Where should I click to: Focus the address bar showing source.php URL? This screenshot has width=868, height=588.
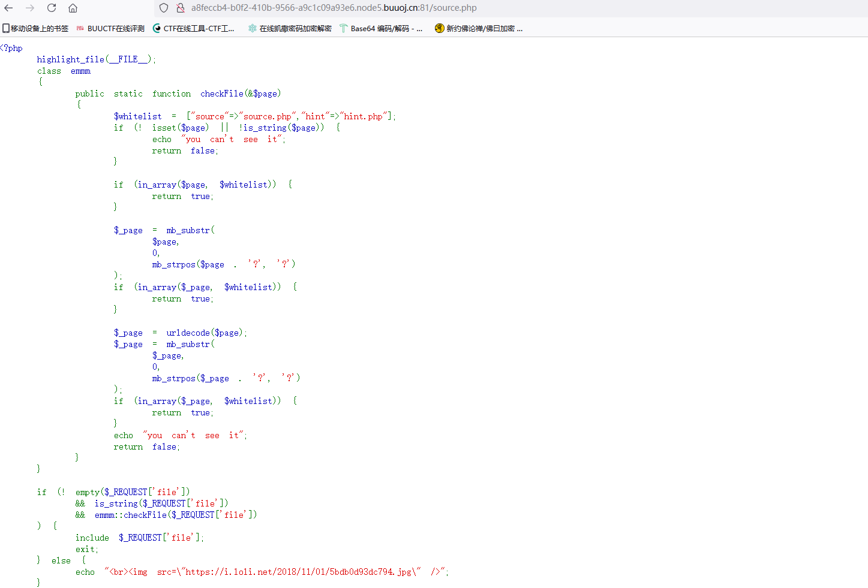[510, 8]
